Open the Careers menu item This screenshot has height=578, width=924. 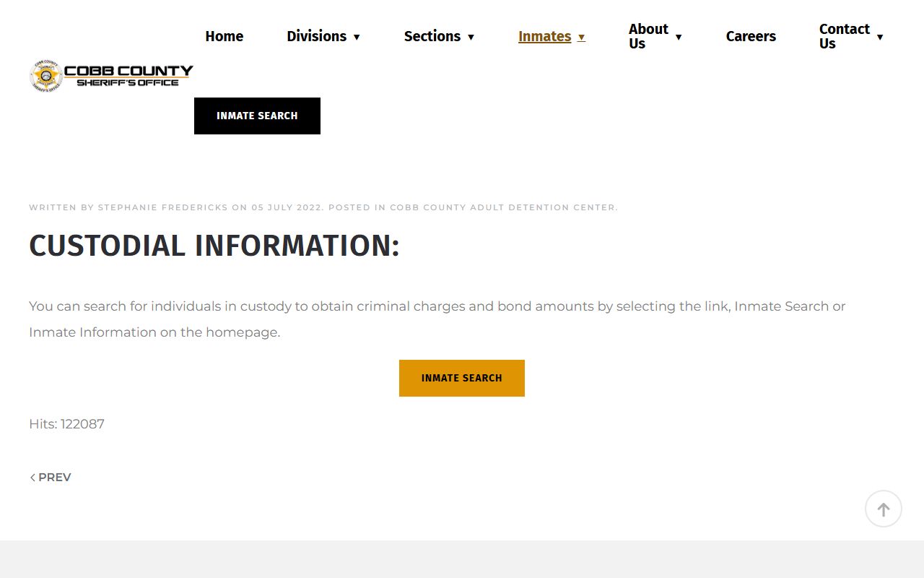[751, 36]
